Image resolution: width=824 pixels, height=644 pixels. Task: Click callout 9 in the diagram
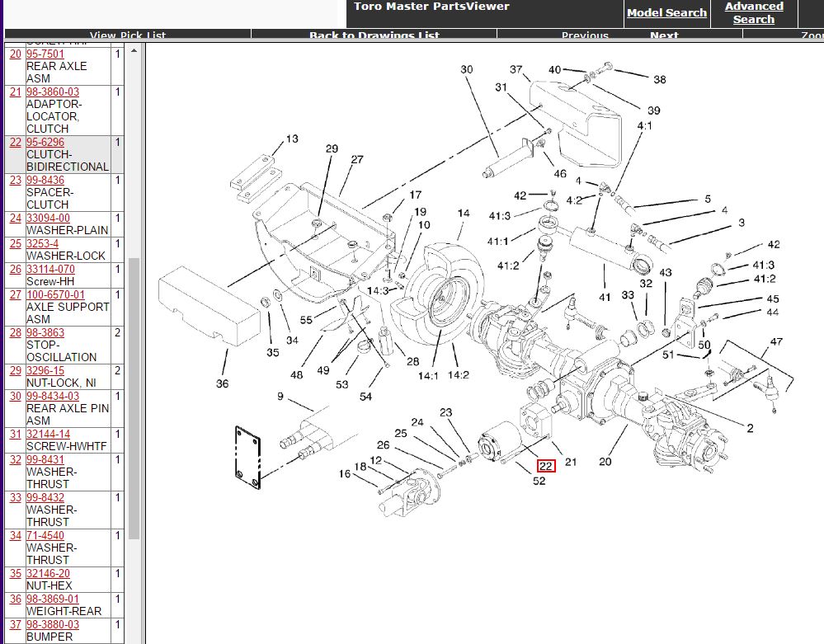[280, 397]
